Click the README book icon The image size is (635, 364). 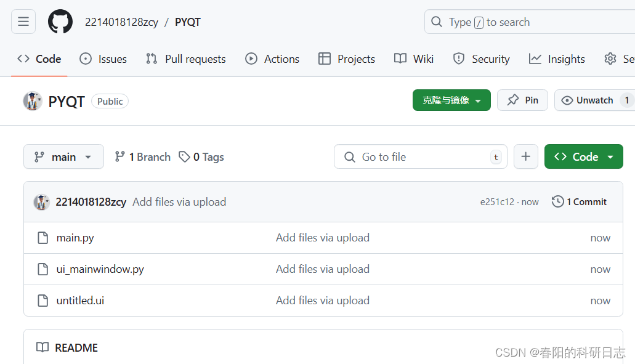(x=42, y=347)
